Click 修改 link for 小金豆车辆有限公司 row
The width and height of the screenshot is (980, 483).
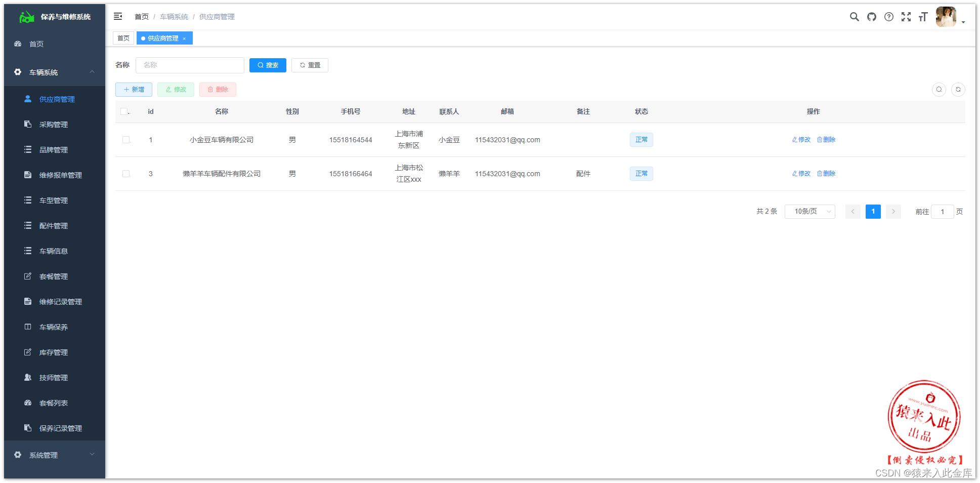point(801,140)
